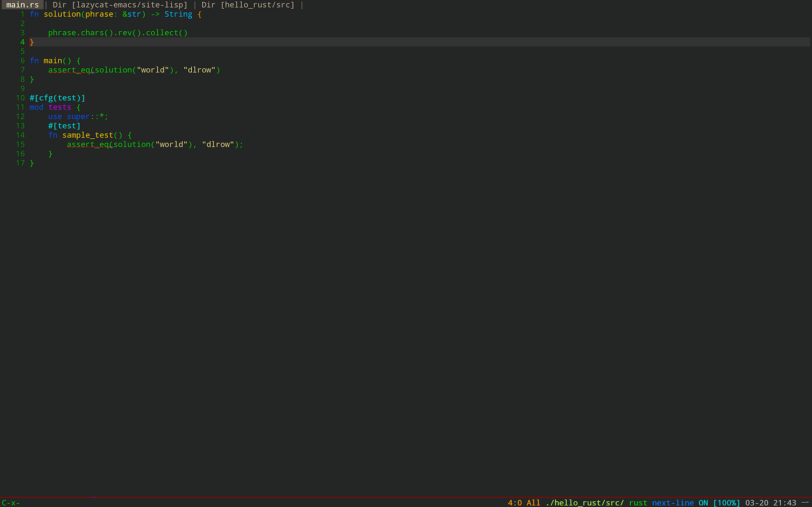The image size is (812, 507).
Task: Click the 'main' function name on line 6
Action: [52, 61]
